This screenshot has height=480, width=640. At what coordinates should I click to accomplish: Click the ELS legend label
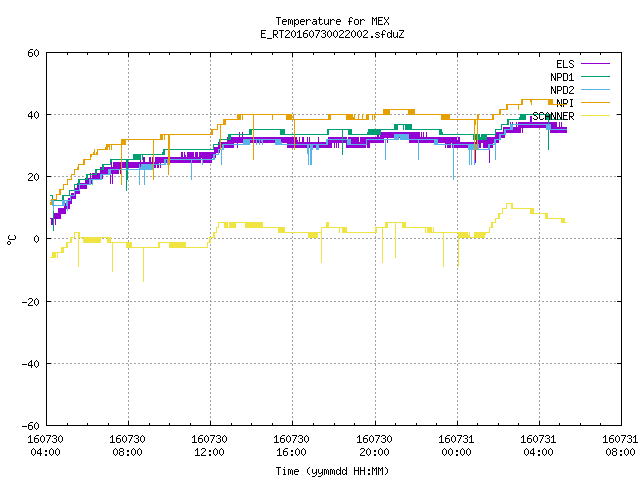tap(565, 64)
